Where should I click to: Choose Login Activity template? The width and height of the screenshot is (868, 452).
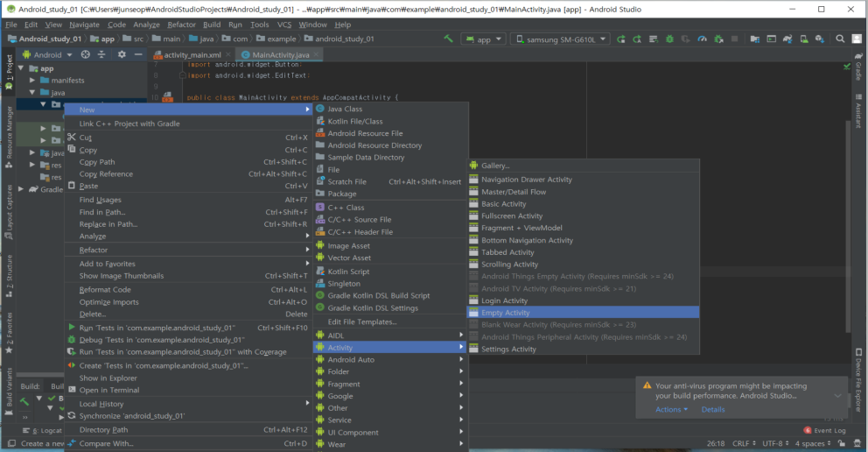coord(583,300)
